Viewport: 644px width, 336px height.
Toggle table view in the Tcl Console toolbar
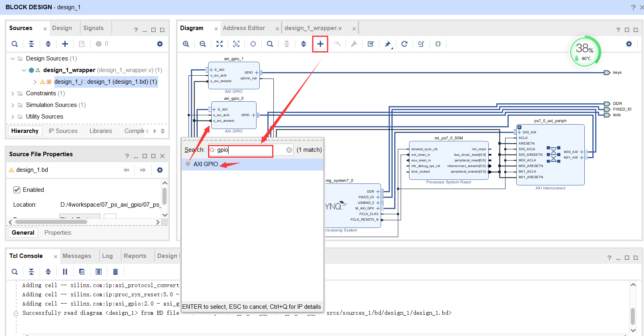click(98, 272)
